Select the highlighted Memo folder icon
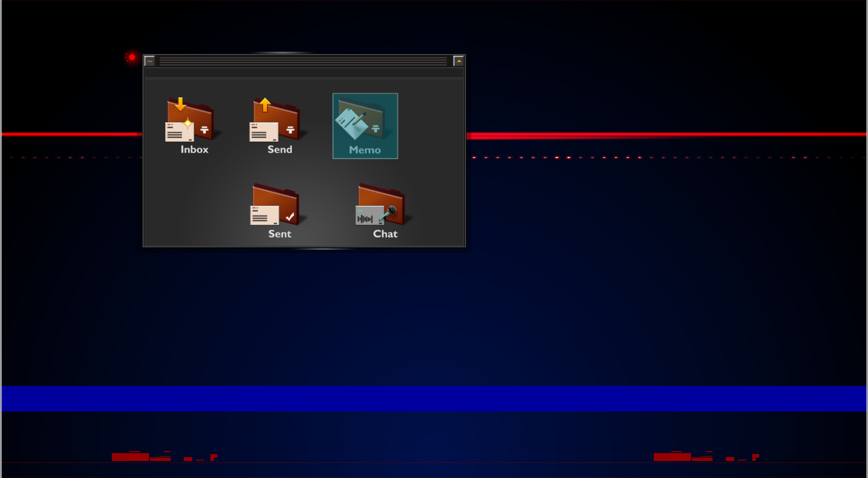This screenshot has width=868, height=478. (x=365, y=122)
